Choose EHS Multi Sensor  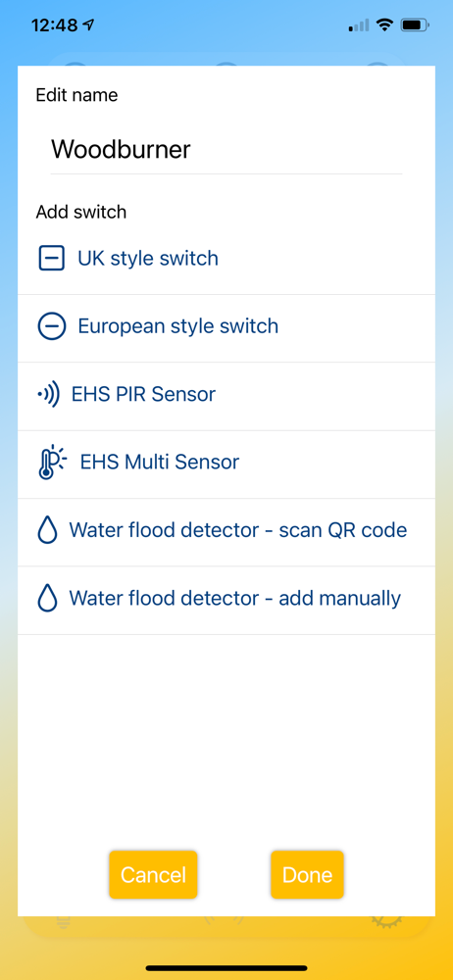tap(226, 465)
